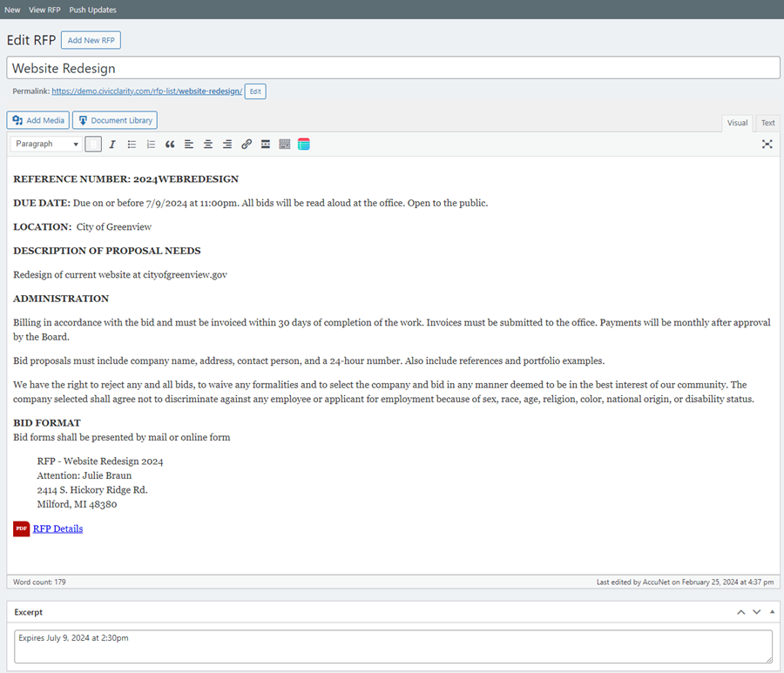This screenshot has width=784, height=673.
Task: Click the 'Billing in accordance with the bid' paragraph
Action: (392, 330)
